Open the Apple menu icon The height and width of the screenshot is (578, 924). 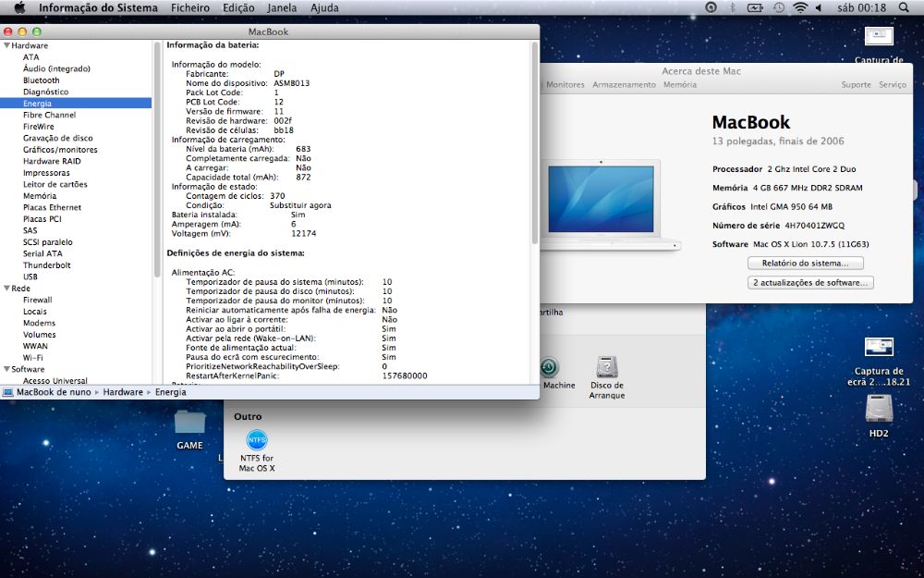click(x=19, y=7)
